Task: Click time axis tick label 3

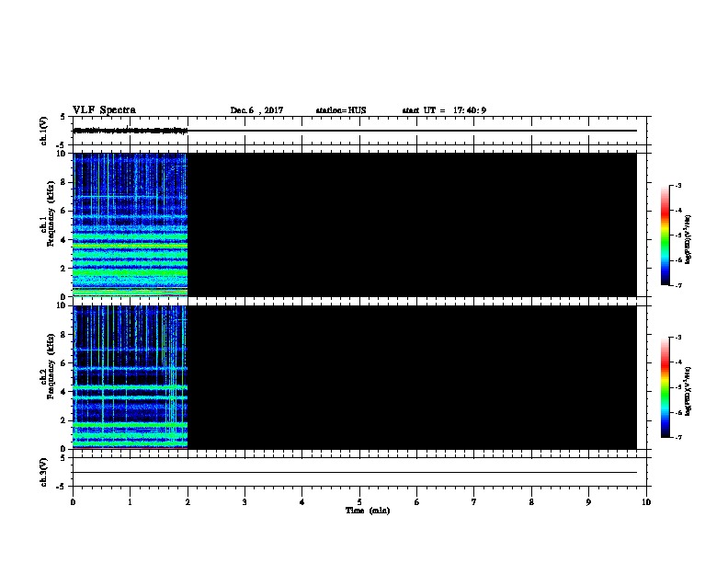Action: click(x=245, y=502)
